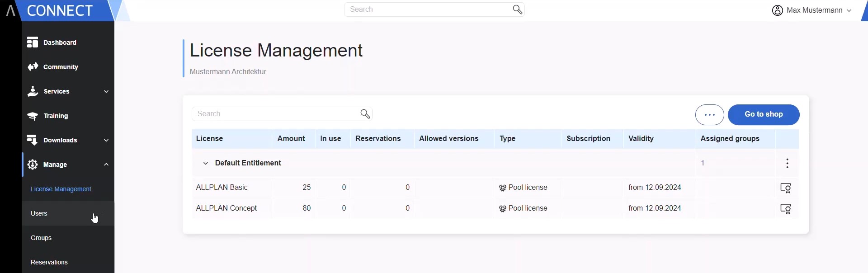Click the Dashboard icon in sidebar
Screen dimensions: 868x273
pos(32,42)
